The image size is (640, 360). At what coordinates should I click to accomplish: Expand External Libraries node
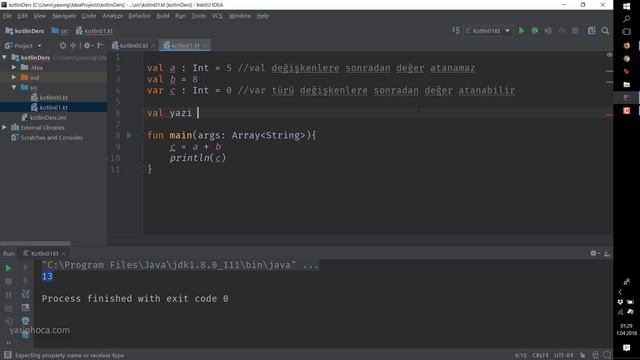[x=4, y=127]
